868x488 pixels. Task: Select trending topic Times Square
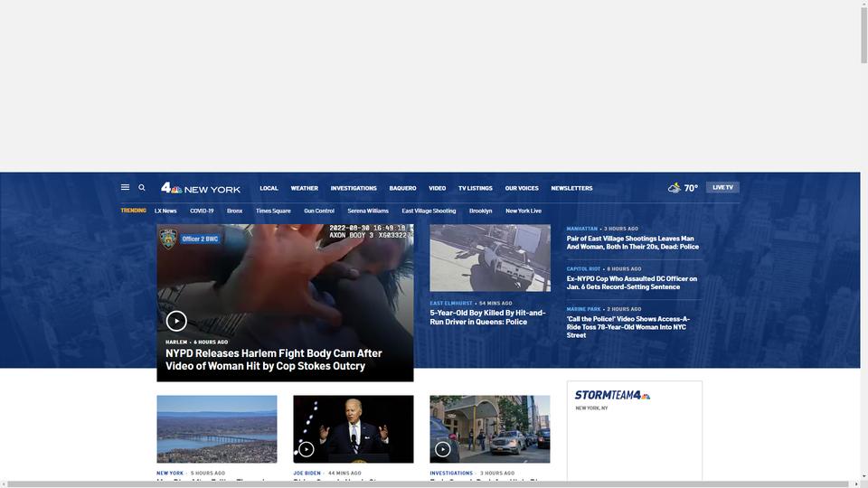tap(273, 211)
